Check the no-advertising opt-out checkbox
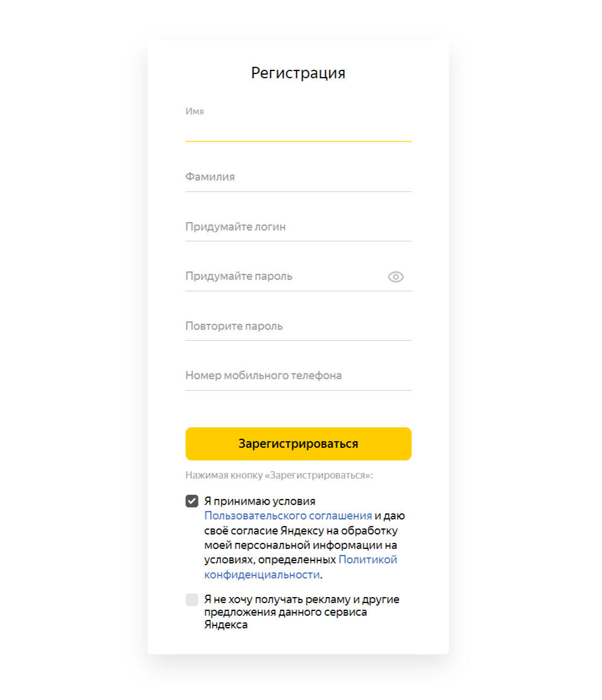 192,599
